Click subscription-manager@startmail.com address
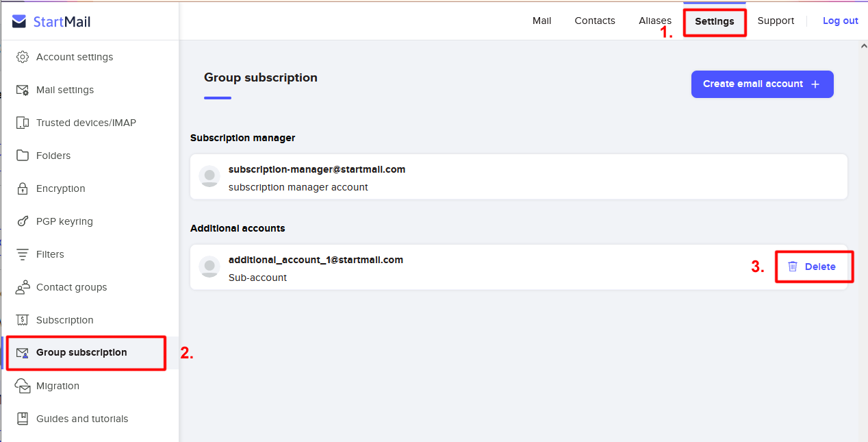The width and height of the screenshot is (868, 442). (317, 169)
